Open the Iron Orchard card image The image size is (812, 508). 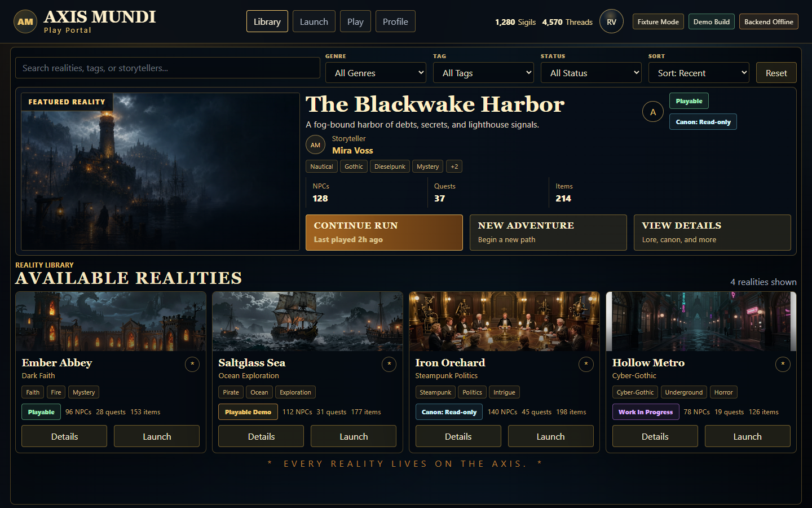[x=504, y=321]
